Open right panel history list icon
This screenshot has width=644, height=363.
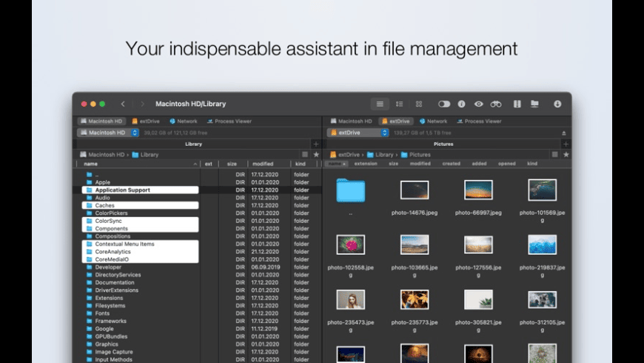(x=555, y=155)
